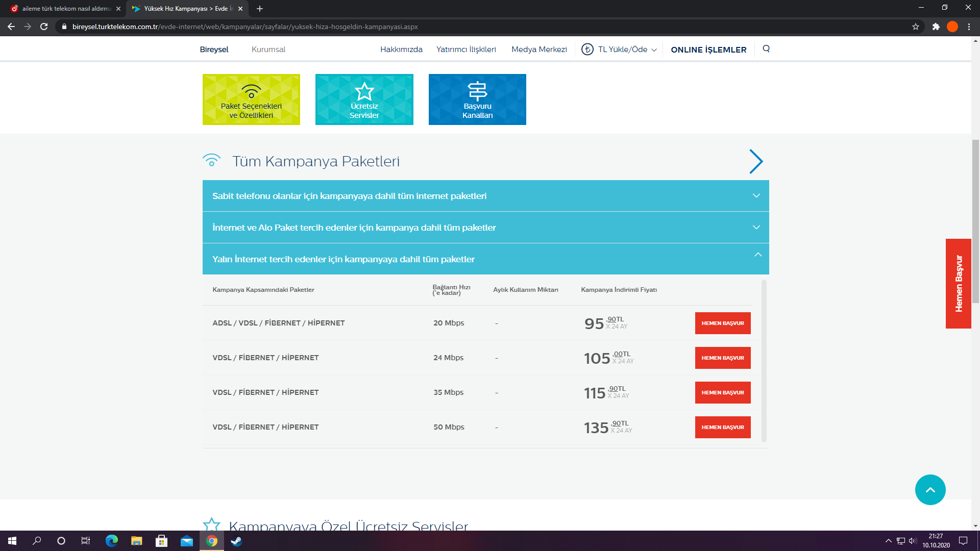Click Hemen Başvur for 50 Mbps package
The width and height of the screenshot is (980, 551).
pyautogui.click(x=722, y=428)
